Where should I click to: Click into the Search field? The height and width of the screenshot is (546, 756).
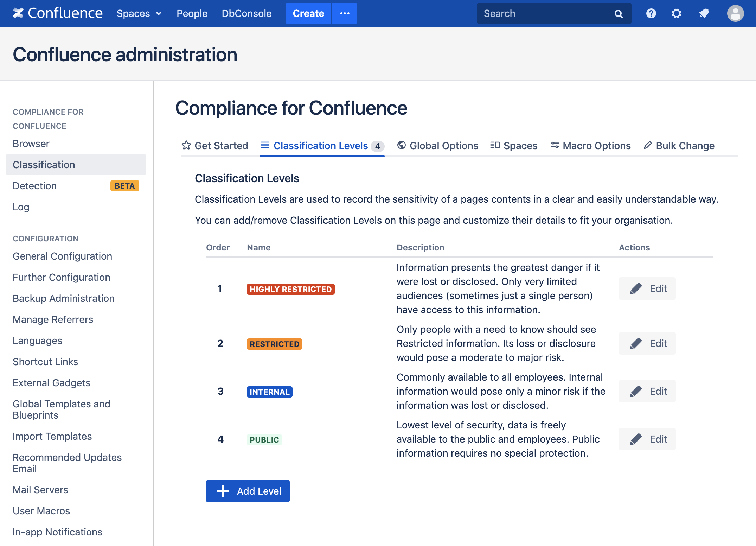click(x=545, y=13)
